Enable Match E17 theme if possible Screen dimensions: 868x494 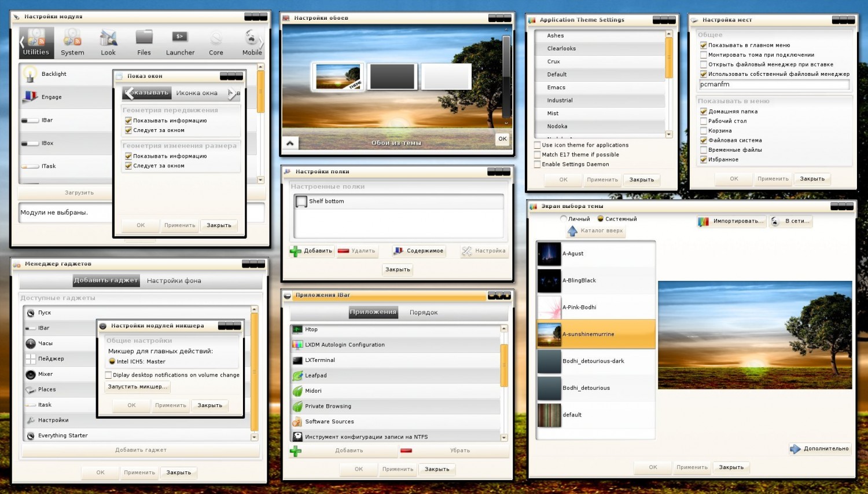[538, 155]
